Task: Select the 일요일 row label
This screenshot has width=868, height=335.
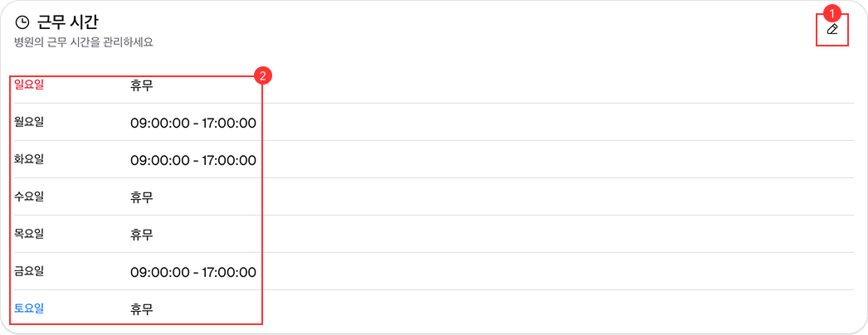Action: point(29,84)
